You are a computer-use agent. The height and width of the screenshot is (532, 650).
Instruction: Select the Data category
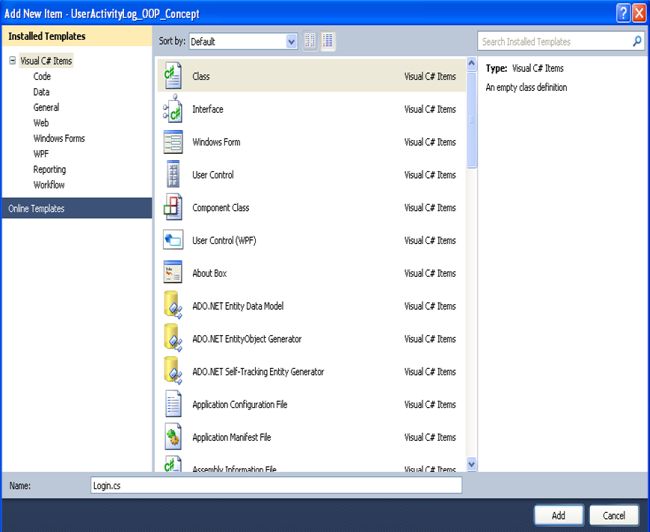41,92
